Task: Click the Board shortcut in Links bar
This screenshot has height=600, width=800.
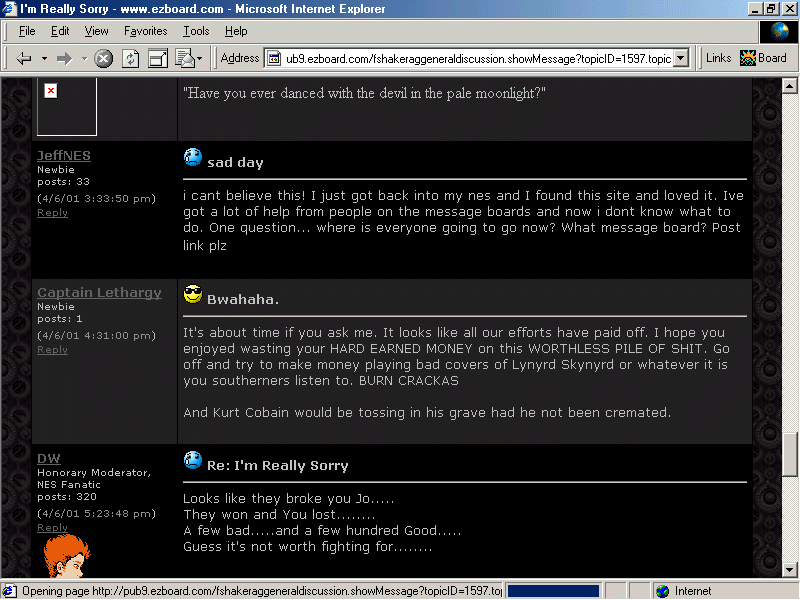Action: (763, 58)
